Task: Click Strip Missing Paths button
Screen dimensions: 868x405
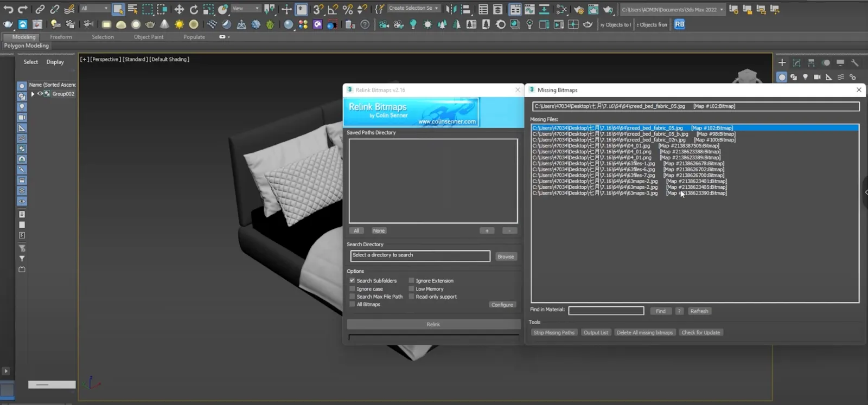Action: pyautogui.click(x=554, y=332)
